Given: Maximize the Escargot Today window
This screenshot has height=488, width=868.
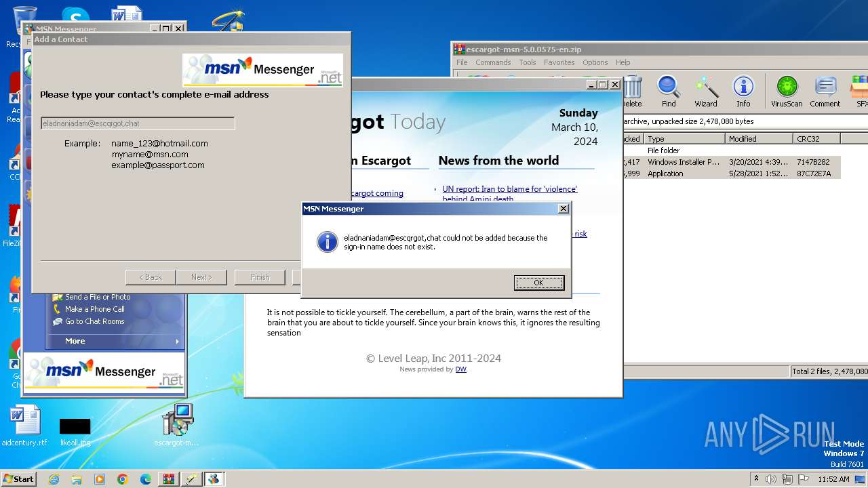Looking at the screenshot, I should [603, 85].
